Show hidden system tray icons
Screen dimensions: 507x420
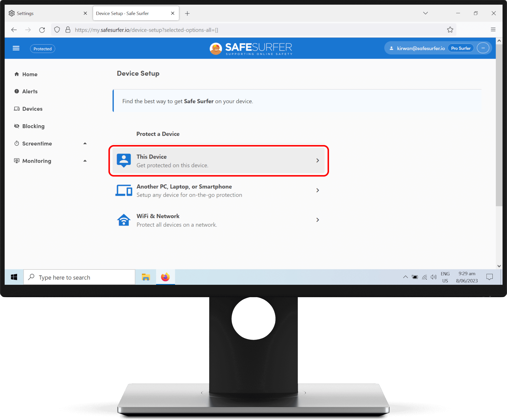point(405,277)
